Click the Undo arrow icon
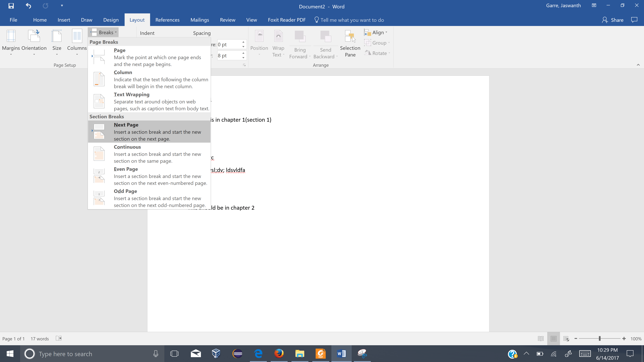Image resolution: width=644 pixels, height=362 pixels. point(28,6)
